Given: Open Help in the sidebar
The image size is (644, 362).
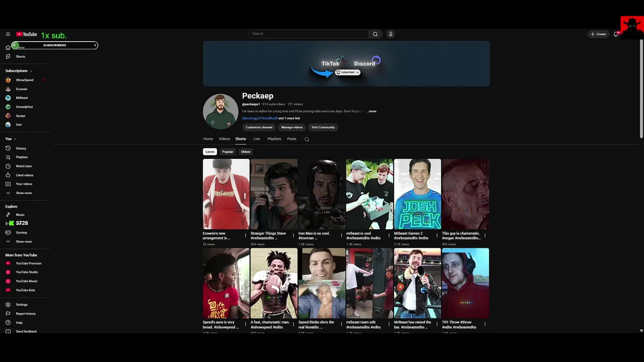Looking at the screenshot, I should [x=19, y=323].
